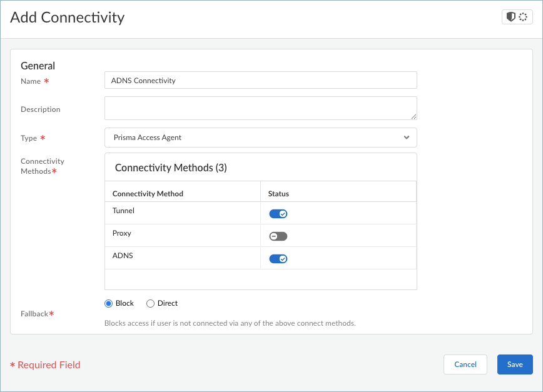Click the Status column header
This screenshot has width=543, height=392.
tap(278, 194)
